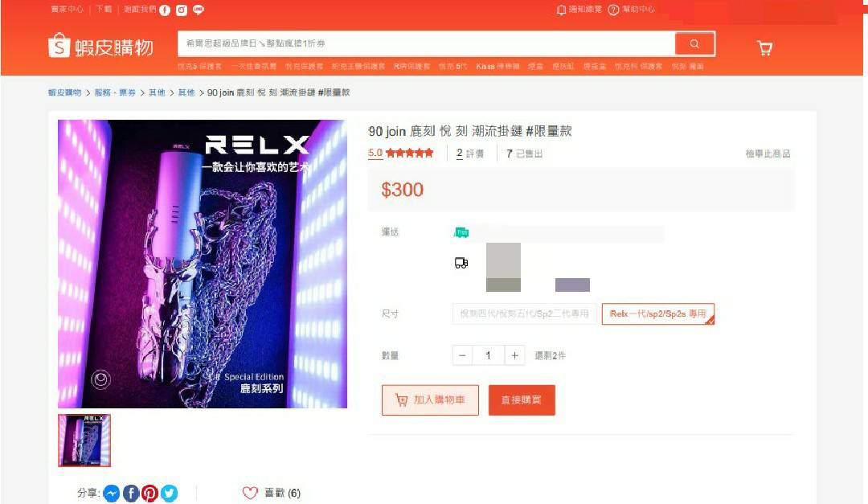The height and width of the screenshot is (504, 868).
Task: Share product via Messenger icon
Action: tap(111, 493)
